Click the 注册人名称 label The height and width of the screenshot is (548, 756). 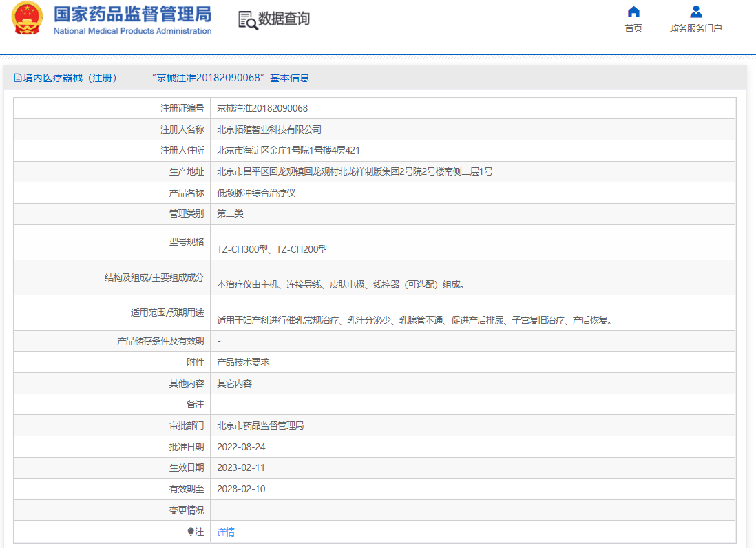[x=182, y=129]
